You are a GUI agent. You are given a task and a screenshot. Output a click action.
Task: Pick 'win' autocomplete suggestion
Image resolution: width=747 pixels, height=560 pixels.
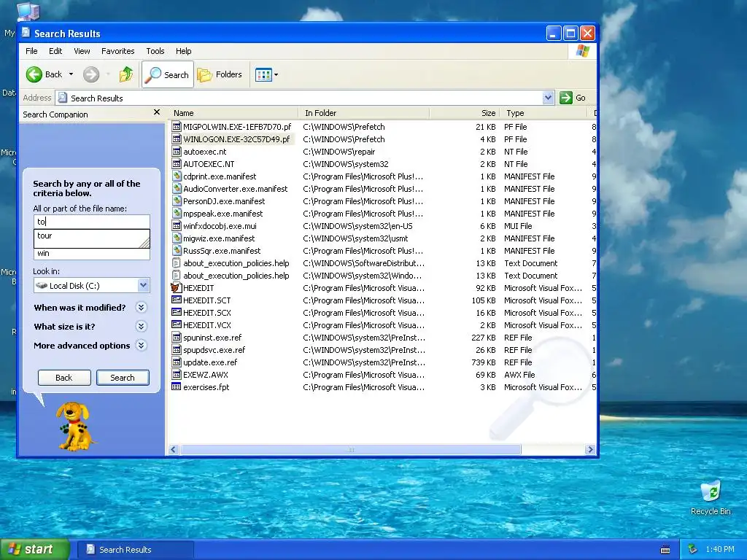(91, 253)
